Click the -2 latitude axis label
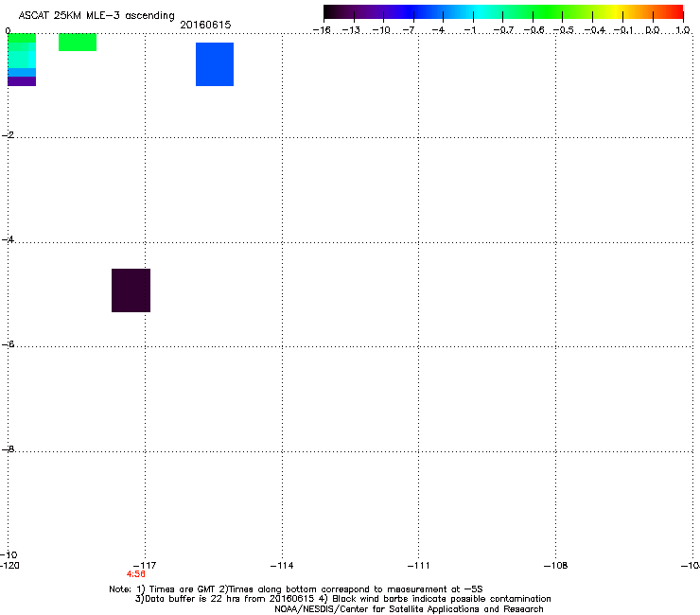 click(x=8, y=135)
